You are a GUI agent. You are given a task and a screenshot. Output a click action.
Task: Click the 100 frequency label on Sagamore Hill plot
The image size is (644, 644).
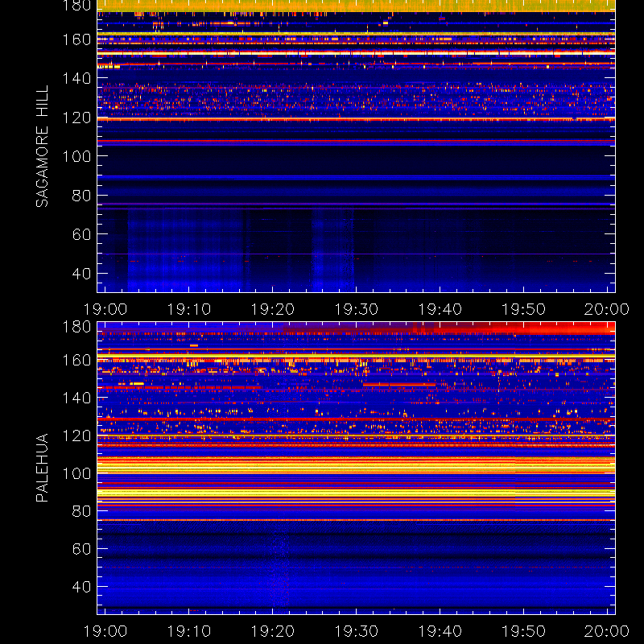76,156
